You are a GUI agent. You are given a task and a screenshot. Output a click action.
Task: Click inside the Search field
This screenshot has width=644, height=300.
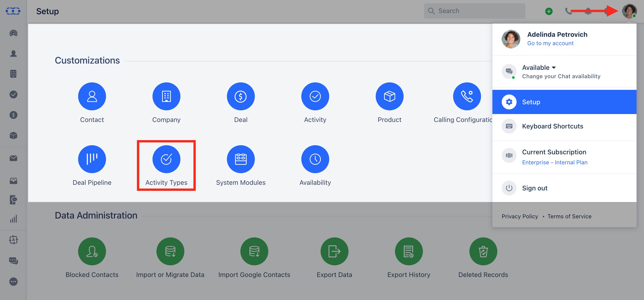click(475, 11)
